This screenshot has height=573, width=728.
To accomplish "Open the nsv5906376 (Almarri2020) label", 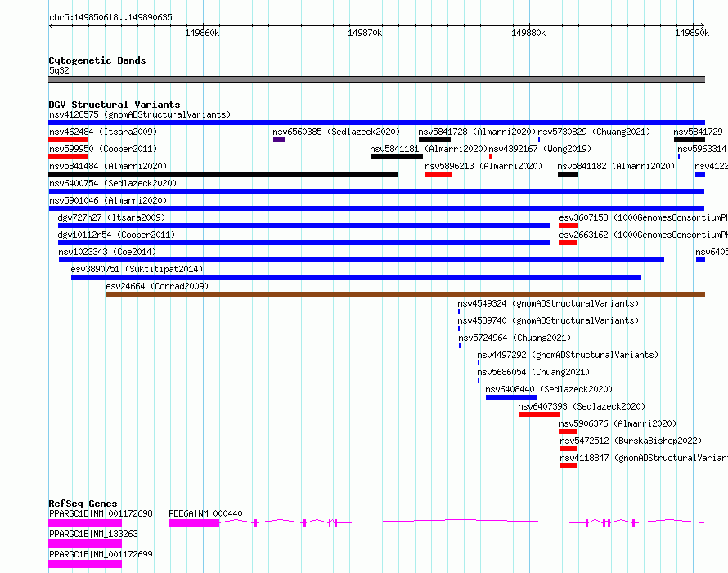I will (x=618, y=423).
